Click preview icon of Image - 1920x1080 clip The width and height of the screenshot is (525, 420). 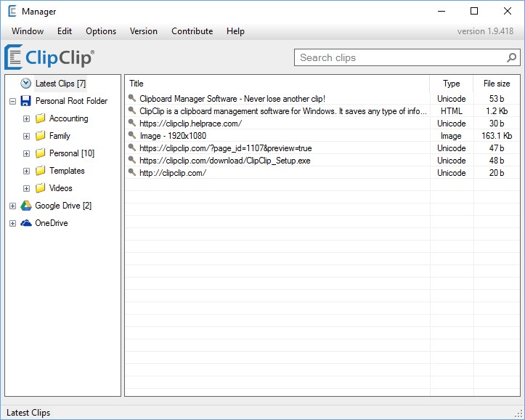(132, 135)
